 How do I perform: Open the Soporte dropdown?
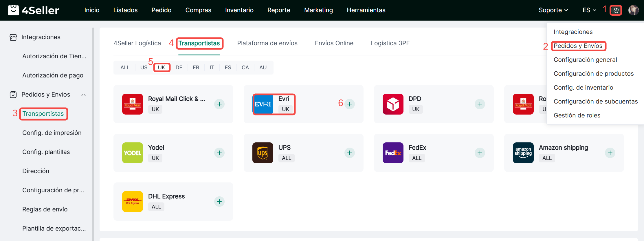(x=553, y=10)
